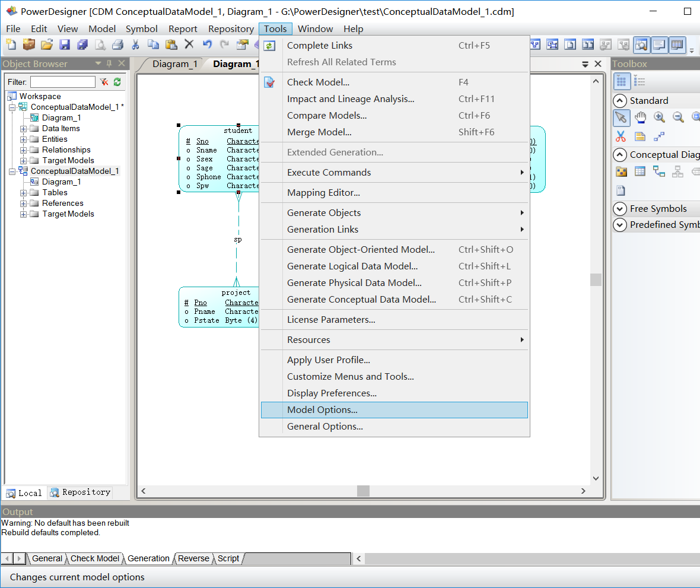
Task: Toggle the filter clear button beside Filter box
Action: [x=103, y=82]
